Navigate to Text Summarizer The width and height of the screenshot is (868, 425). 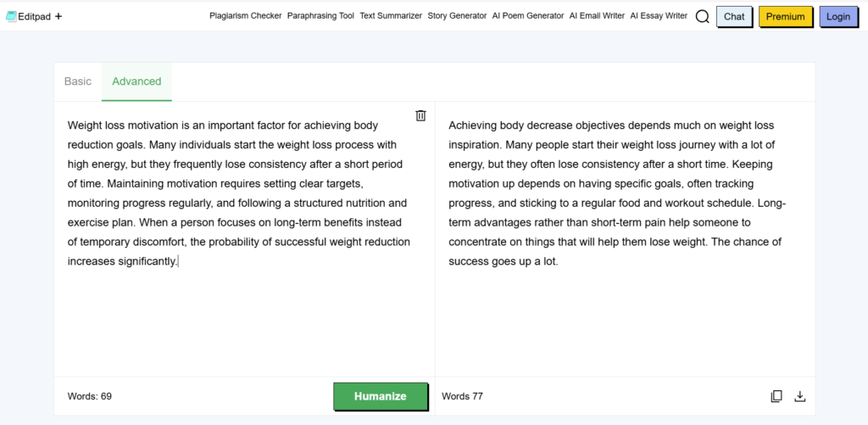point(391,16)
